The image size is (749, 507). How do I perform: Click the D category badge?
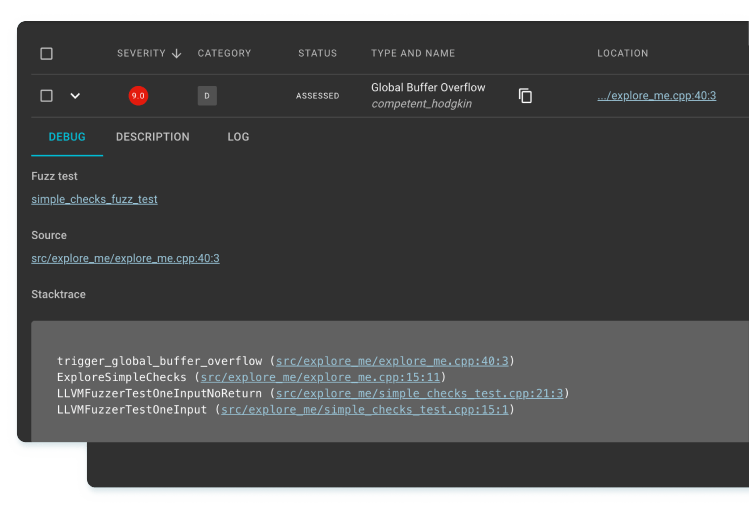(x=207, y=96)
